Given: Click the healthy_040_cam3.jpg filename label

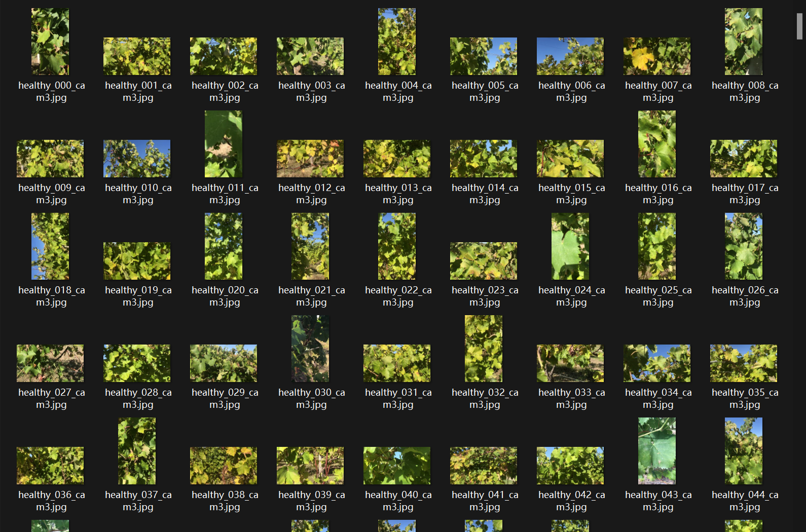Looking at the screenshot, I should click(x=398, y=501).
